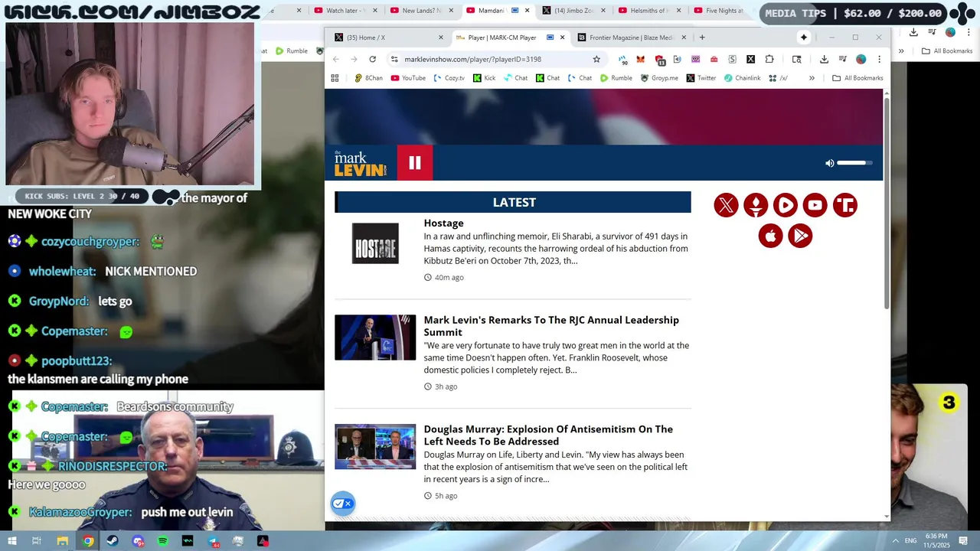Open Downloads in front Chrome window
Viewport: 980px width, 551px height.
824,59
